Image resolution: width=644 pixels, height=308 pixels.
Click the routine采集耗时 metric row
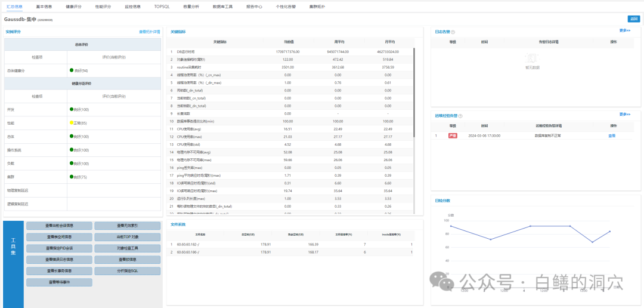pos(291,67)
